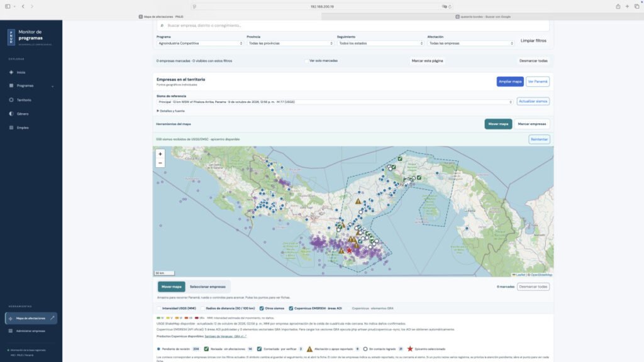Click Actualizar sismos button
The image size is (644, 362).
[x=533, y=101]
